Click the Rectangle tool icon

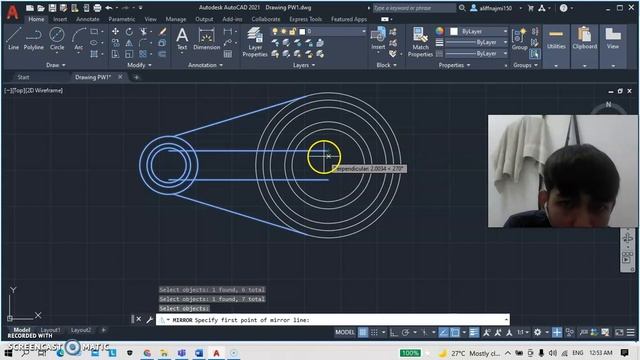pos(94,32)
